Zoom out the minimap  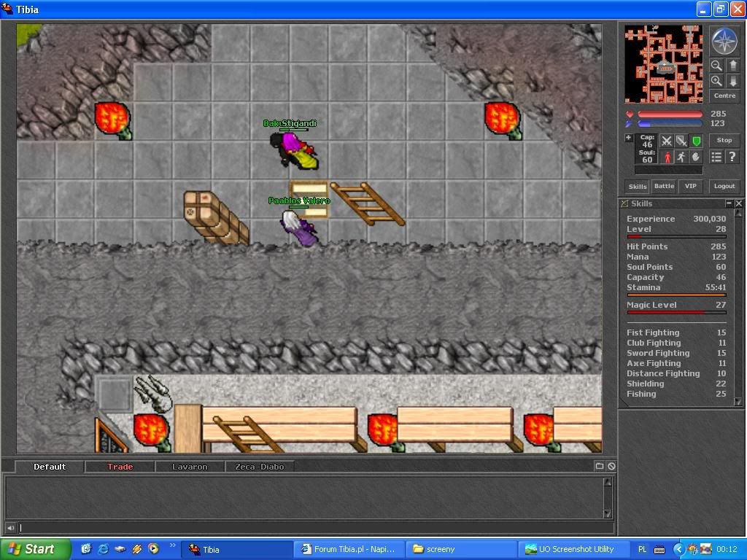(x=716, y=66)
